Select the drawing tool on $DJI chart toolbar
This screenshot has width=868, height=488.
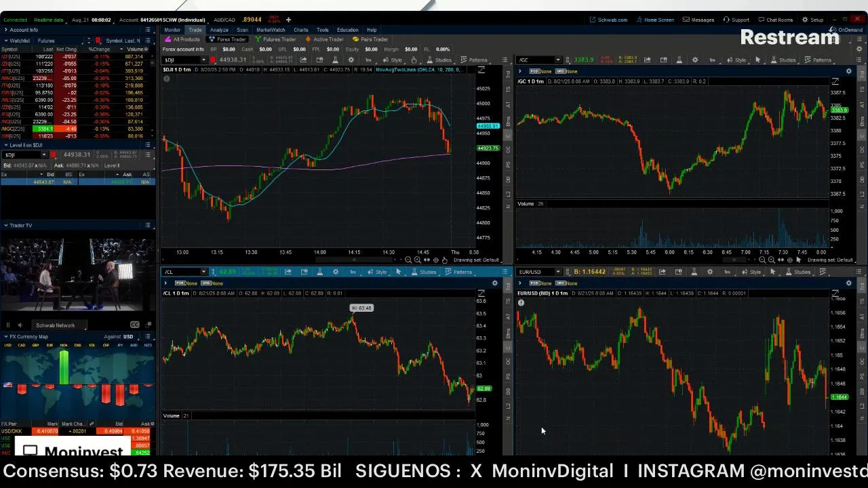point(414,60)
